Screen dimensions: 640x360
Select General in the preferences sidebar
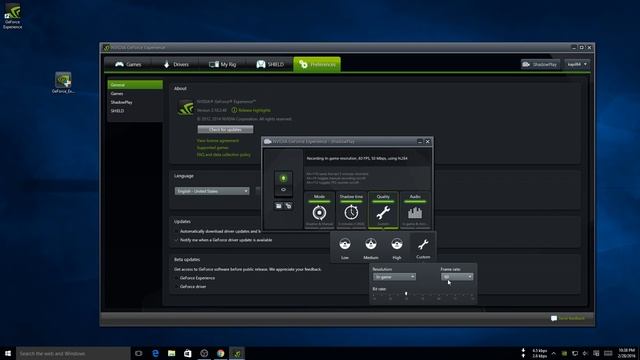pyautogui.click(x=135, y=85)
